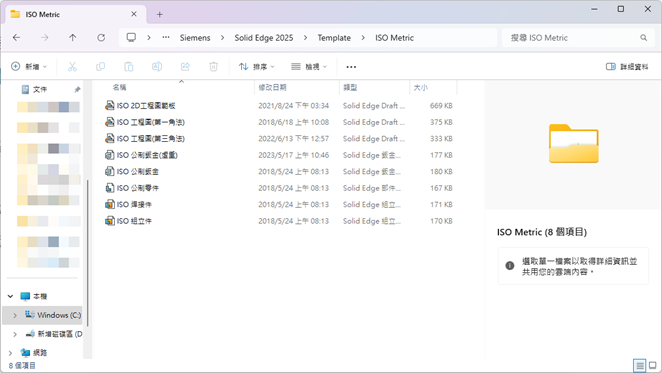Select the 180 KB ISO 公制鈑金 file icon

(x=109, y=171)
